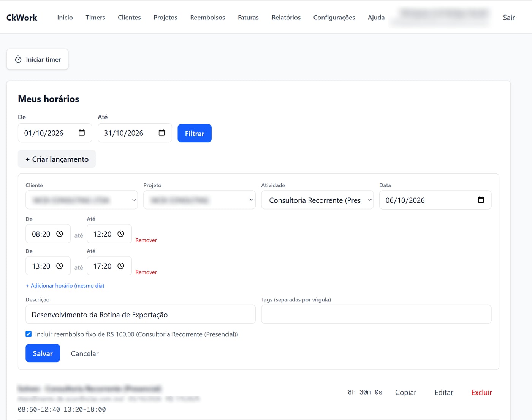Viewport: 532px width, 420px height.
Task: Expand the Cliente dropdown
Action: coord(82,200)
